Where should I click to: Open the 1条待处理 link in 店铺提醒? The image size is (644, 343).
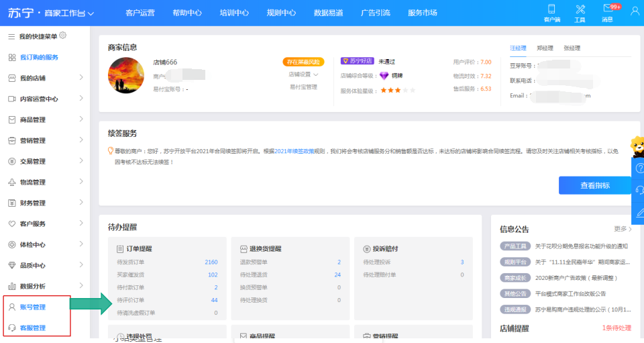coord(616,328)
